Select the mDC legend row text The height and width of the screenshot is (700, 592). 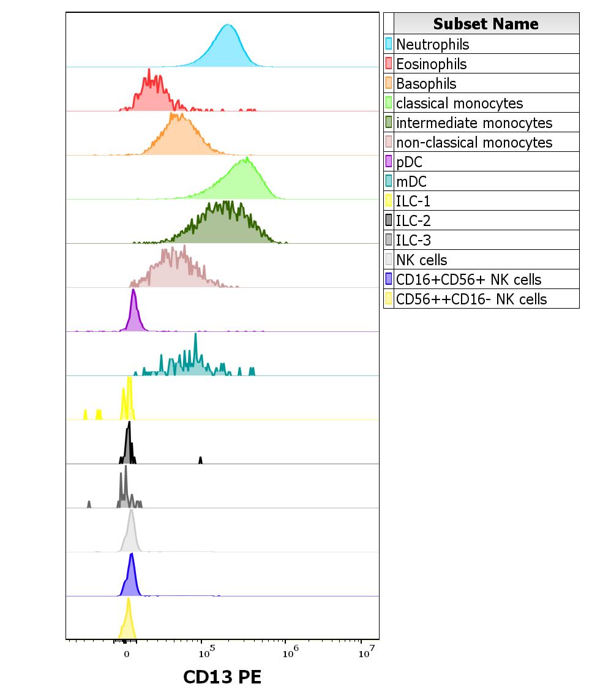pyautogui.click(x=411, y=182)
